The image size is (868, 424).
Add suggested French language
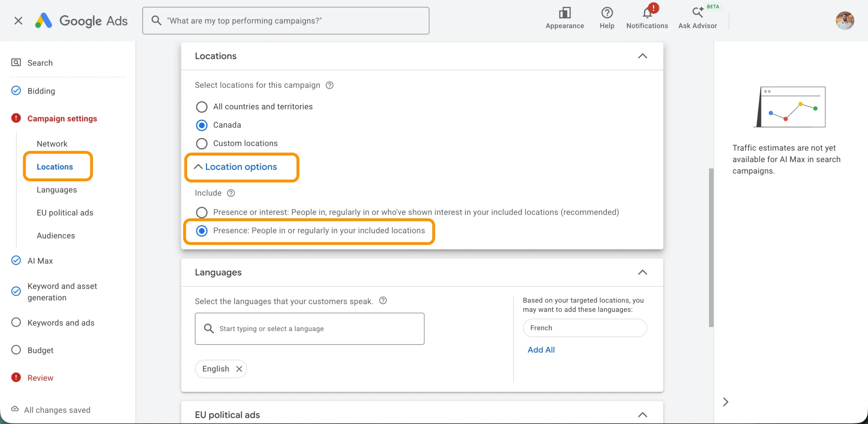[x=585, y=328]
